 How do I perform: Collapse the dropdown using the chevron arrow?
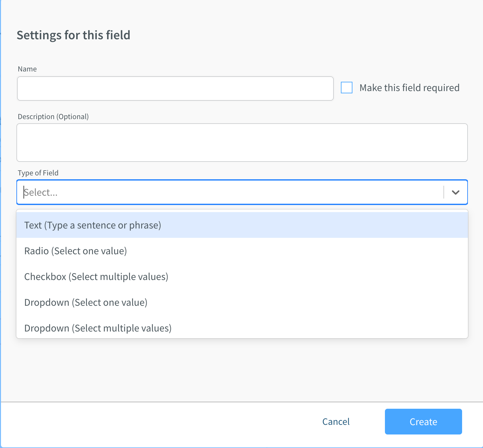coord(456,192)
